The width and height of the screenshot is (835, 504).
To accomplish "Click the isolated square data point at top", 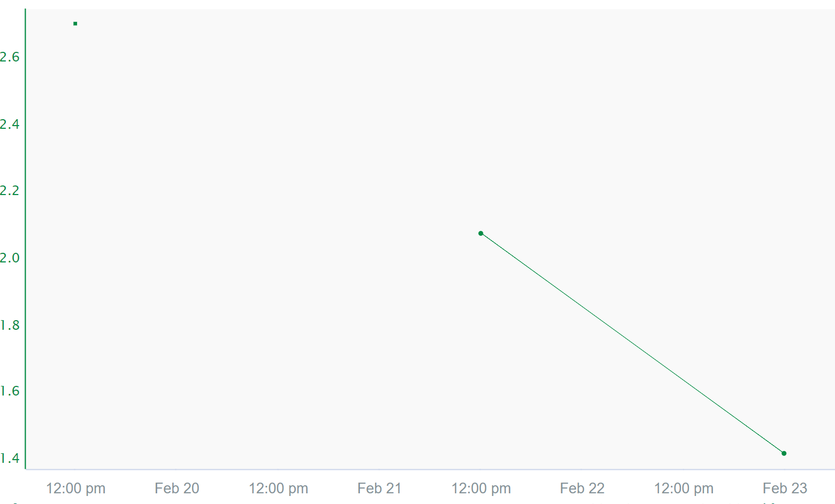I will pyautogui.click(x=75, y=24).
